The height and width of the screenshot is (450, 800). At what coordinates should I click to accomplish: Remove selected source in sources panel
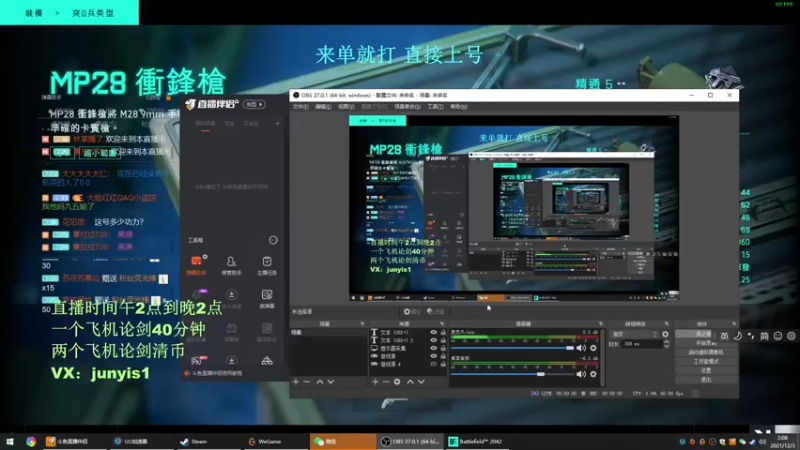[386, 382]
